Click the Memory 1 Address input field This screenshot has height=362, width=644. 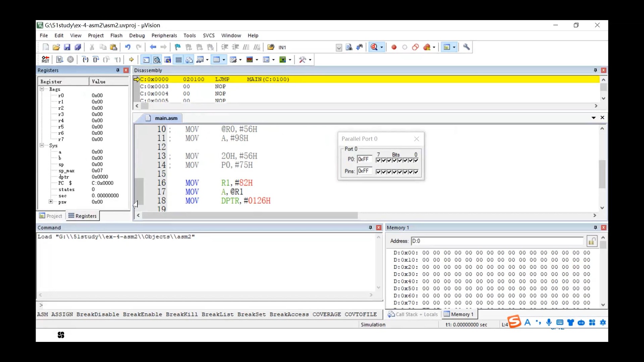point(496,241)
